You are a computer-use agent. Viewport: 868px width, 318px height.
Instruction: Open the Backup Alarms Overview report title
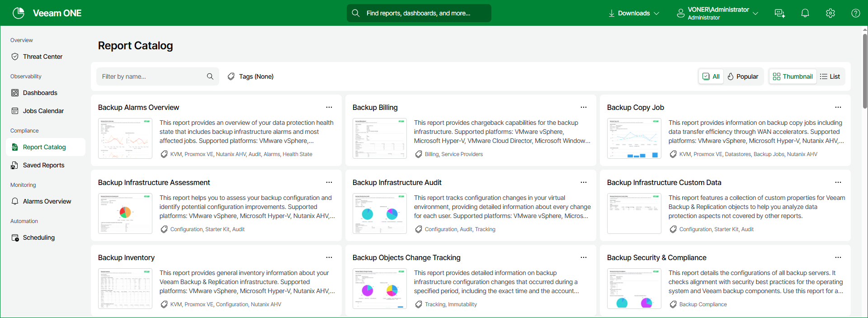point(138,107)
